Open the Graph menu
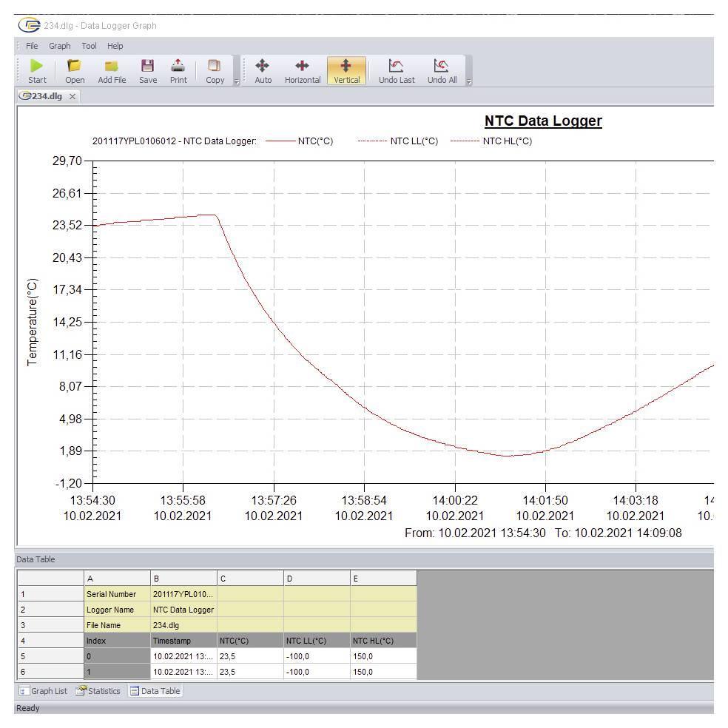Image resolution: width=728 pixels, height=728 pixels. [x=60, y=46]
